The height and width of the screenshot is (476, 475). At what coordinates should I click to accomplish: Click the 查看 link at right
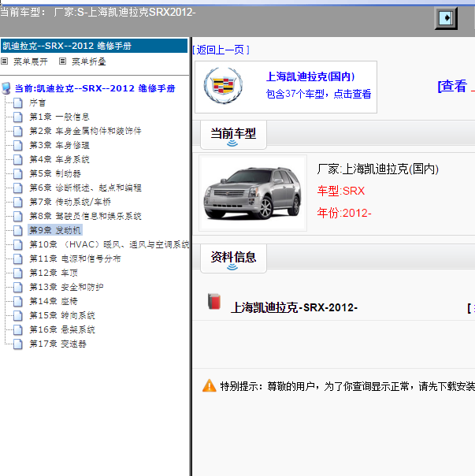tap(452, 86)
